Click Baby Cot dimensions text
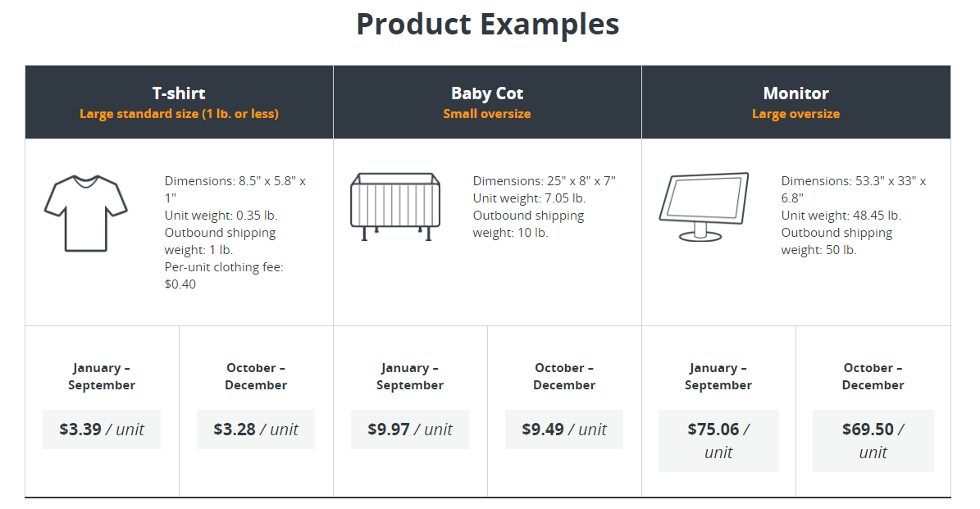This screenshot has height=509, width=980. coord(545,181)
